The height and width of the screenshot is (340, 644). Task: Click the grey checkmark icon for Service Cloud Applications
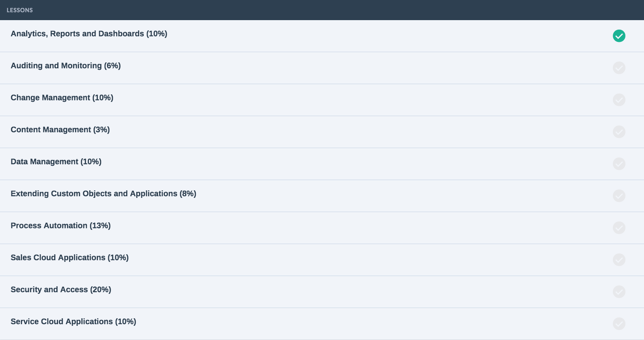pyautogui.click(x=619, y=324)
